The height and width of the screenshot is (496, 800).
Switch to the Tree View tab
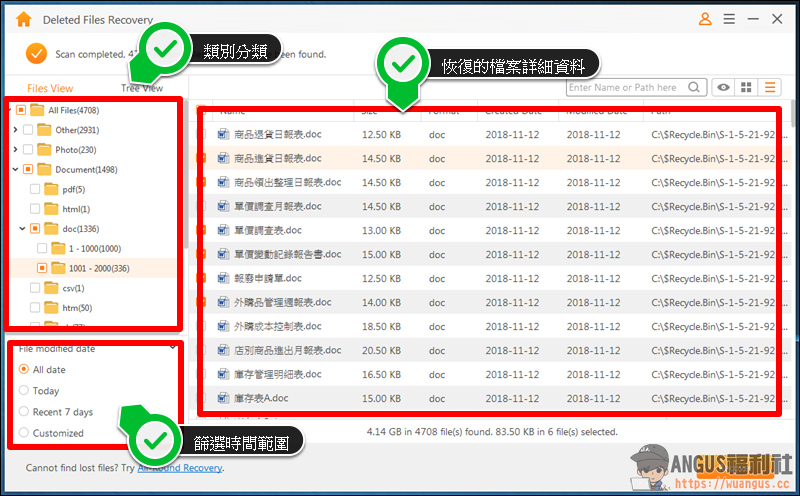pos(142,88)
